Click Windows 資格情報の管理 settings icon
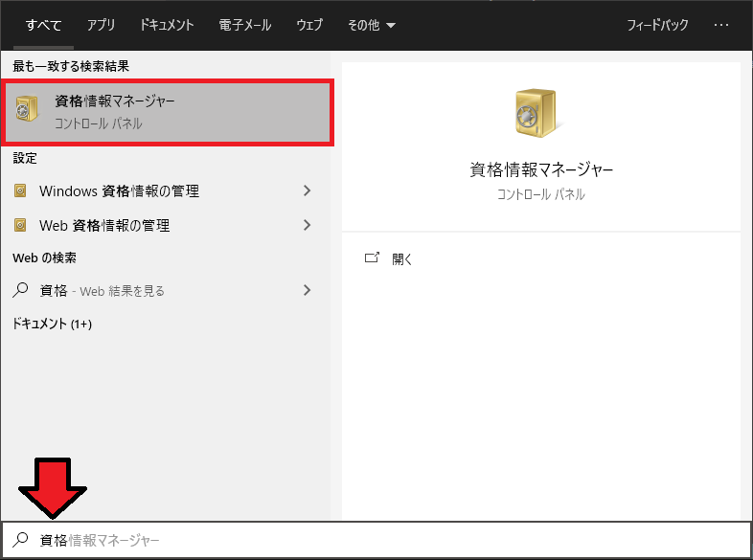The image size is (753, 560). (x=20, y=191)
